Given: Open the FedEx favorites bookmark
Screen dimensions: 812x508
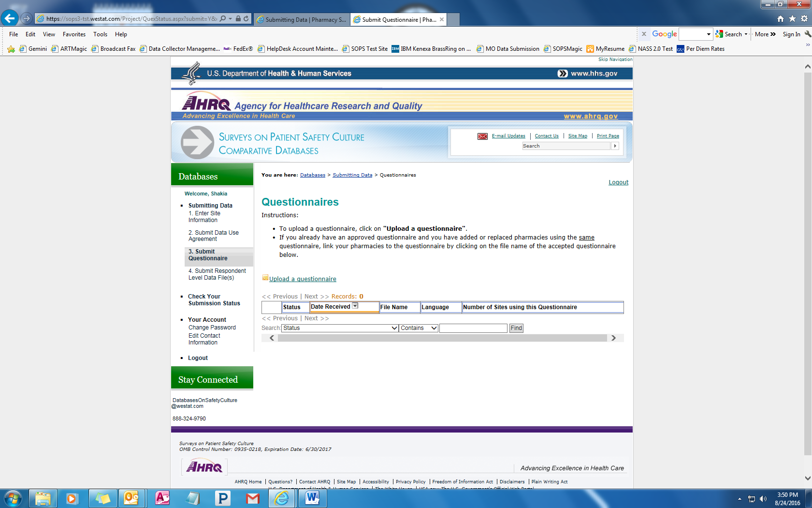Looking at the screenshot, I should (238, 49).
